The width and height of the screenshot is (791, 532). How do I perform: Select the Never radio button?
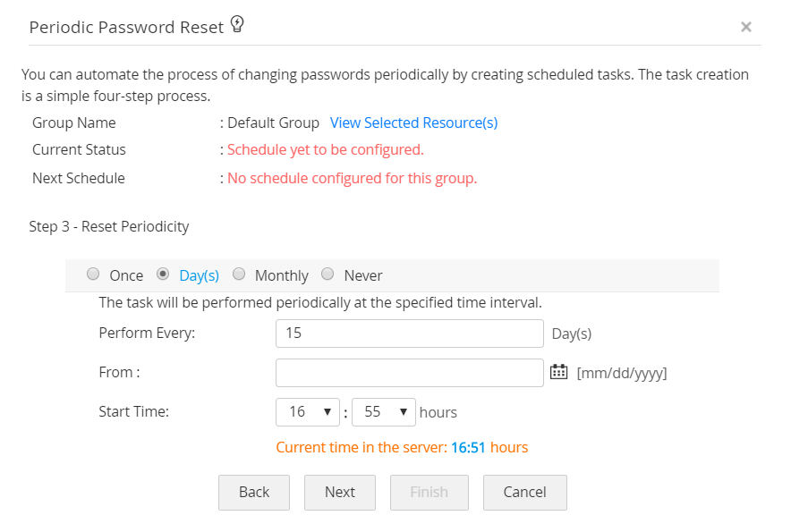coord(327,274)
